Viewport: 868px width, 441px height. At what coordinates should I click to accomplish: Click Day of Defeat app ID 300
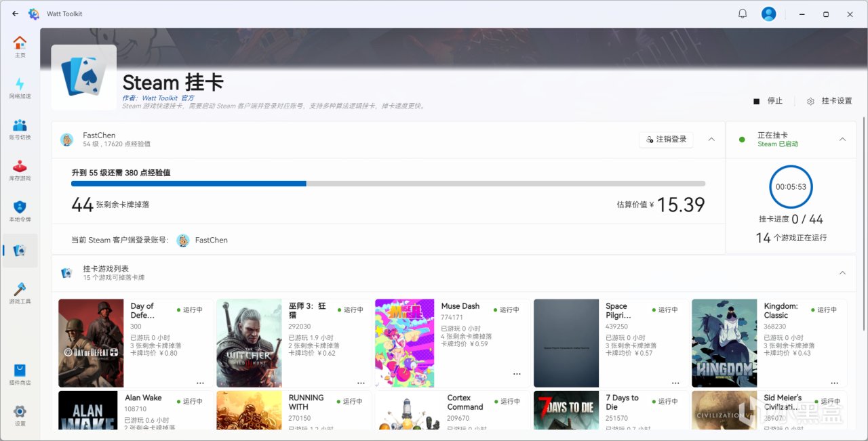coord(136,327)
